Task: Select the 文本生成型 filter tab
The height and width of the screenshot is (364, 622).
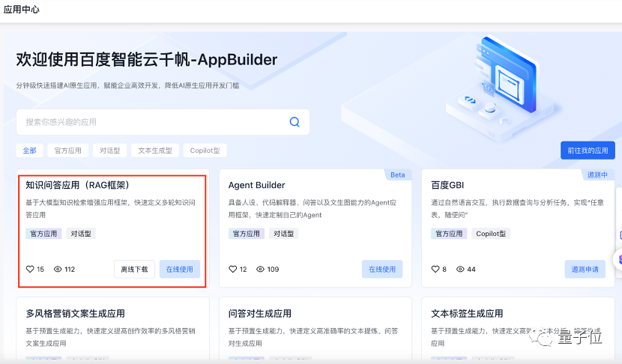Action: coord(155,151)
